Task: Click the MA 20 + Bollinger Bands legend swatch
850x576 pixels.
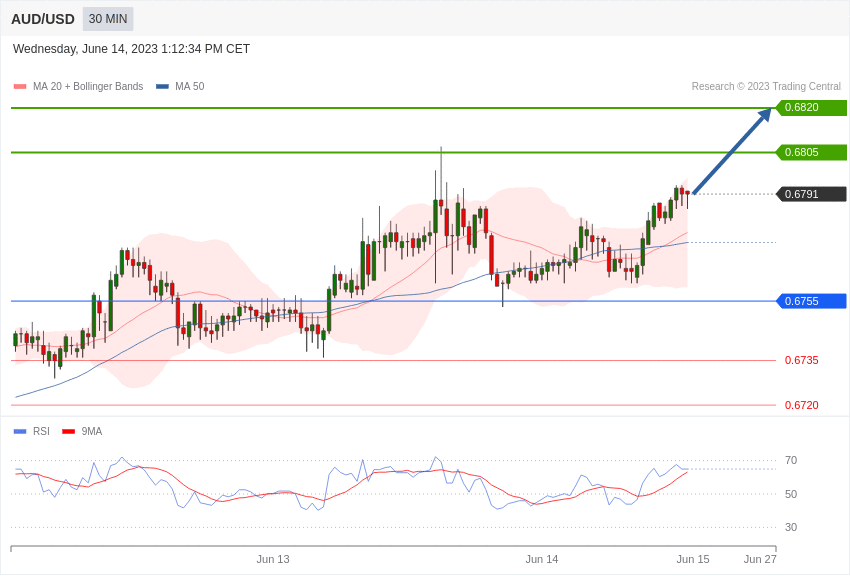Action: coord(20,87)
